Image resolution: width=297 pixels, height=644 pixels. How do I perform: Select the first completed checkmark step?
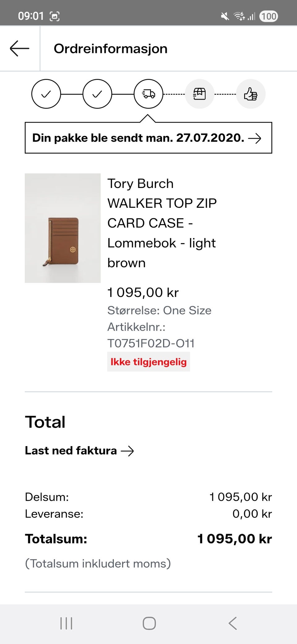pyautogui.click(x=46, y=94)
